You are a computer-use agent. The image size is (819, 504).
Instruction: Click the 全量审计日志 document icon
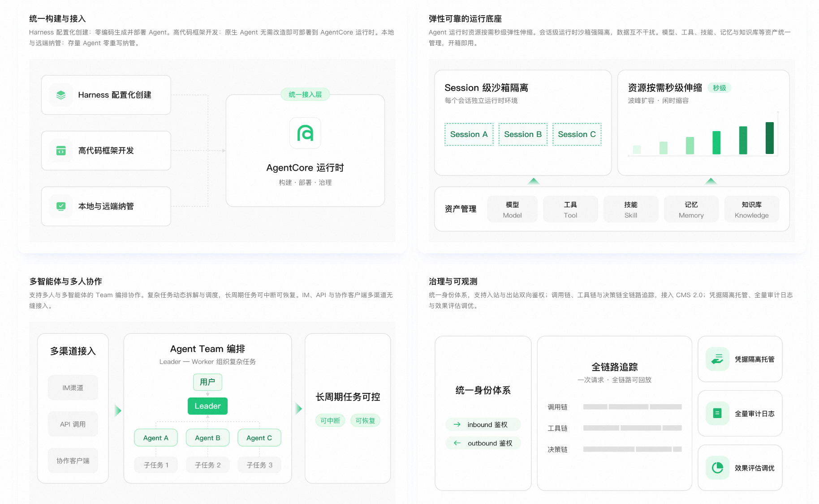(717, 413)
